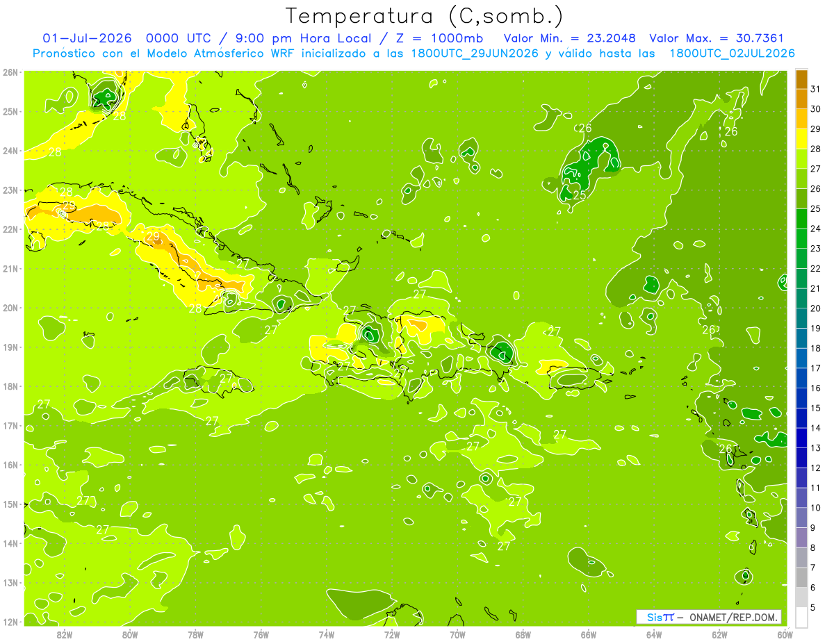Screen dimensions: 834x644
Task: Click the '76W' longitude axis label
Action: [261, 634]
